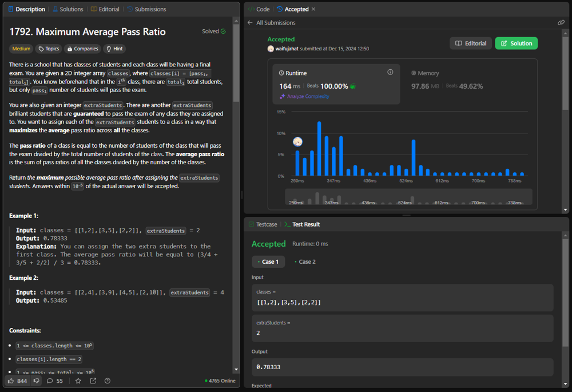Click the thumbs-up like icon
Viewport: 572px width, 392px height.
point(11,381)
